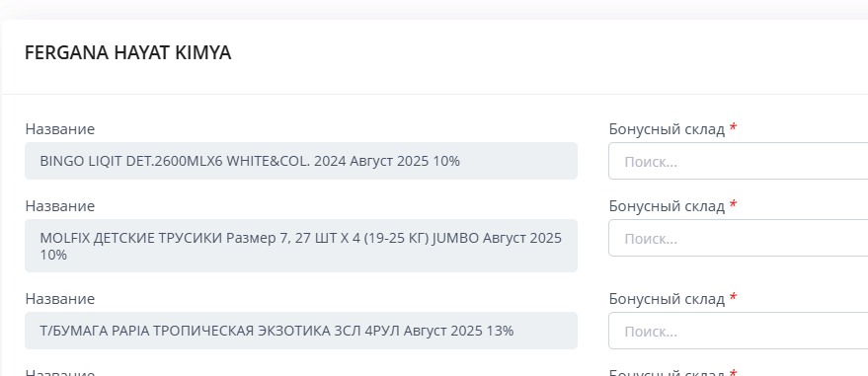Click the Название label above the PAPIA field
This screenshot has height=376, width=868.
[60, 299]
